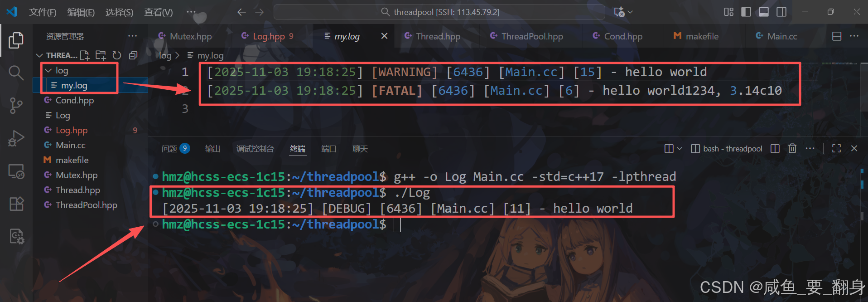Open the Source Control view

tap(16, 105)
